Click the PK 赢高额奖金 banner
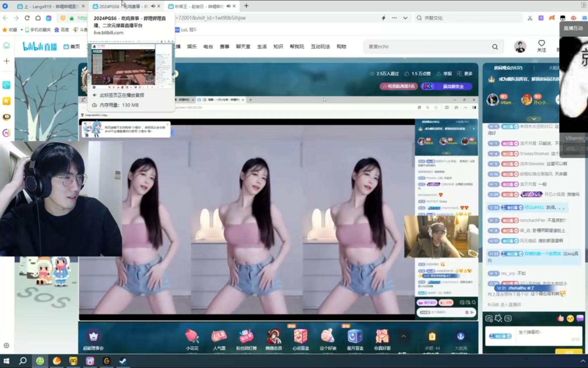 446,86
